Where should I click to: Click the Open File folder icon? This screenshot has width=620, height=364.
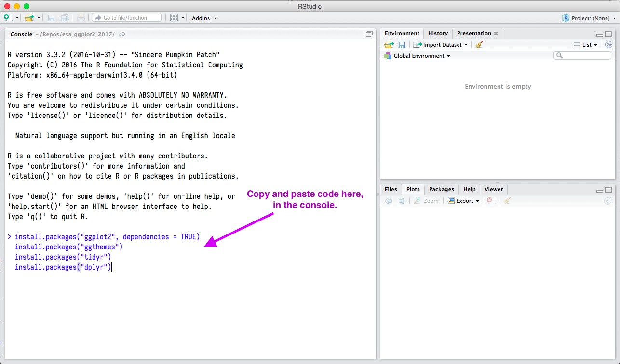tap(29, 18)
